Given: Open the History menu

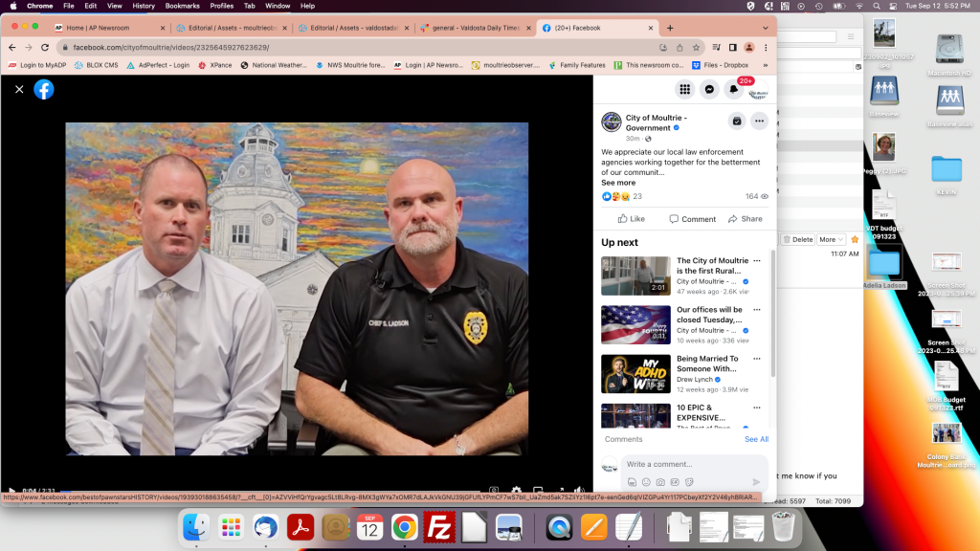Looking at the screenshot, I should tap(144, 6).
